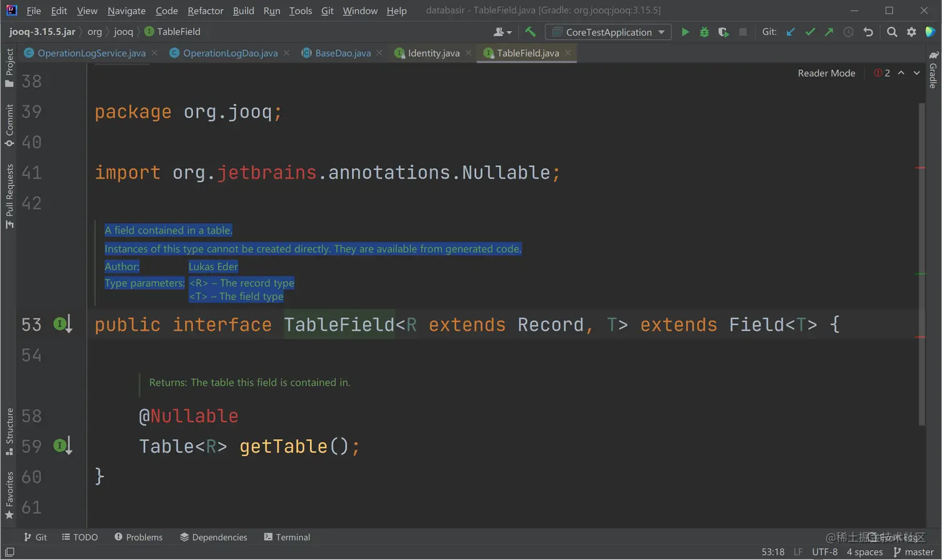Click the getTable() method name on line 59
The height and width of the screenshot is (560, 942).
(x=283, y=446)
